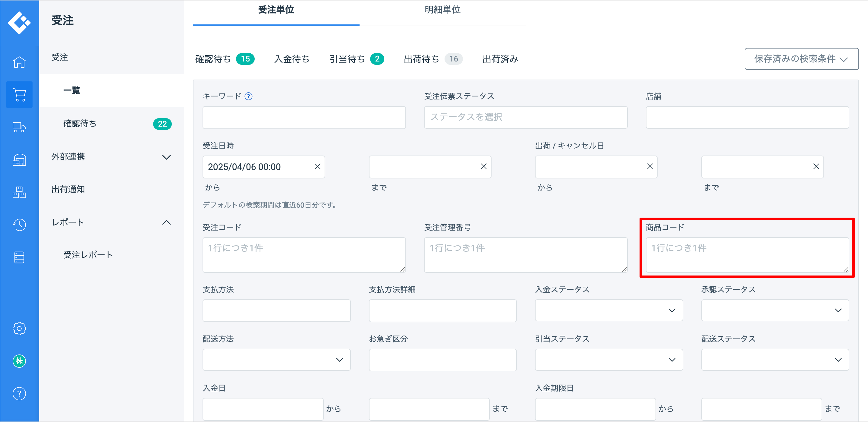Open the warehouse icon in sidebar
868x422 pixels.
click(x=19, y=160)
